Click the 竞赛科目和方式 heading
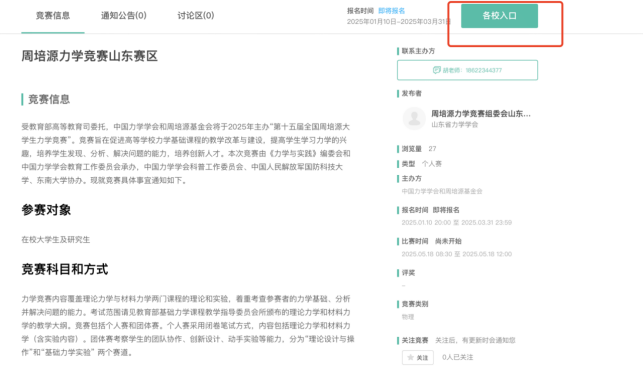The height and width of the screenshot is (366, 643). (x=64, y=269)
